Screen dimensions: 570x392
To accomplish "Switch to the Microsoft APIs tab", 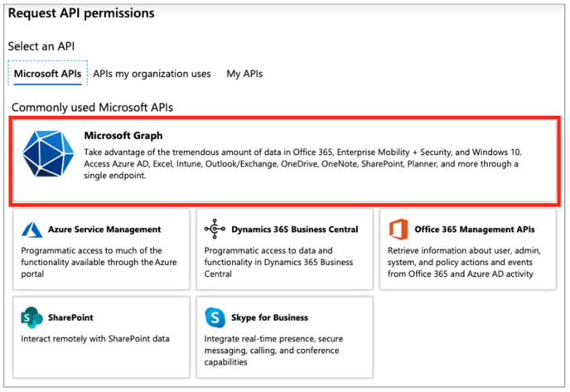I will (x=46, y=74).
